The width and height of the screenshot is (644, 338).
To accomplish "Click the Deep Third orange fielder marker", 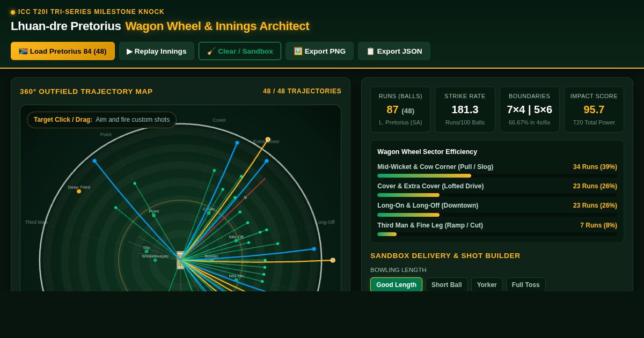I will click(79, 191).
